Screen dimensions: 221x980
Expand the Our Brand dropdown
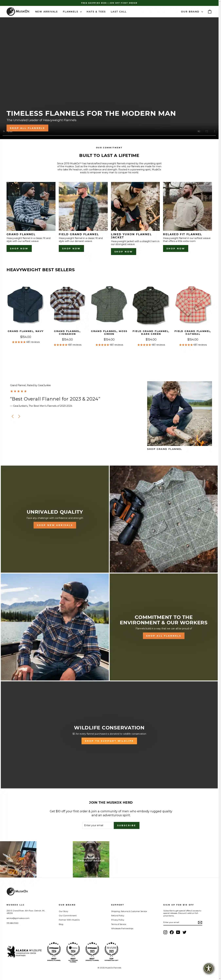click(192, 12)
